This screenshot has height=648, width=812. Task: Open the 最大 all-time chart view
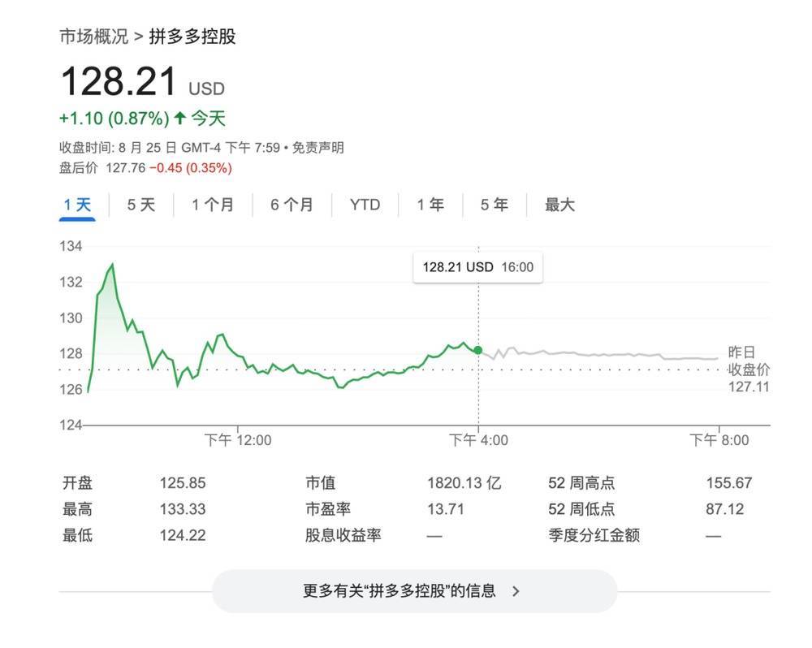click(x=559, y=205)
